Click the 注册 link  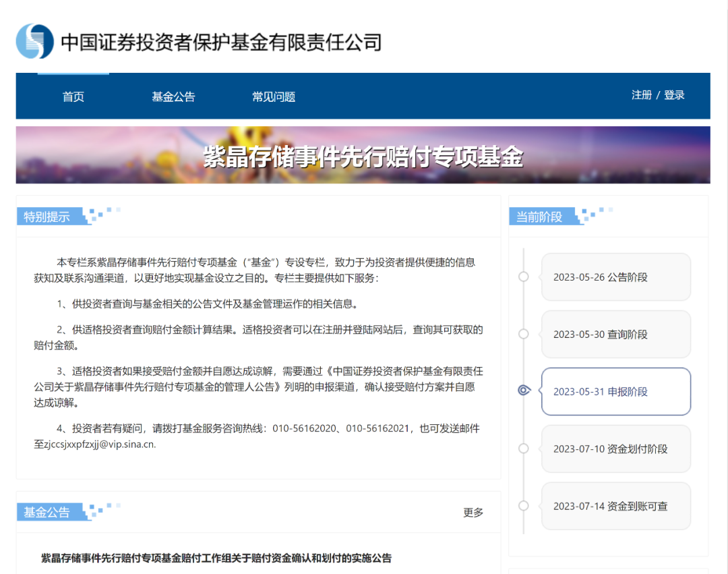pos(641,95)
